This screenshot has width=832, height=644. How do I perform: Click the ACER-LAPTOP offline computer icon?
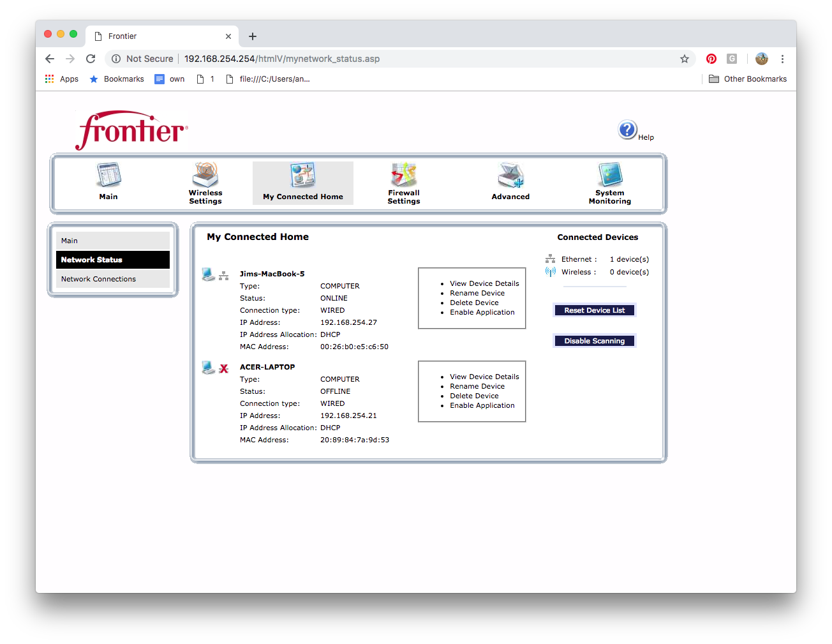(209, 368)
